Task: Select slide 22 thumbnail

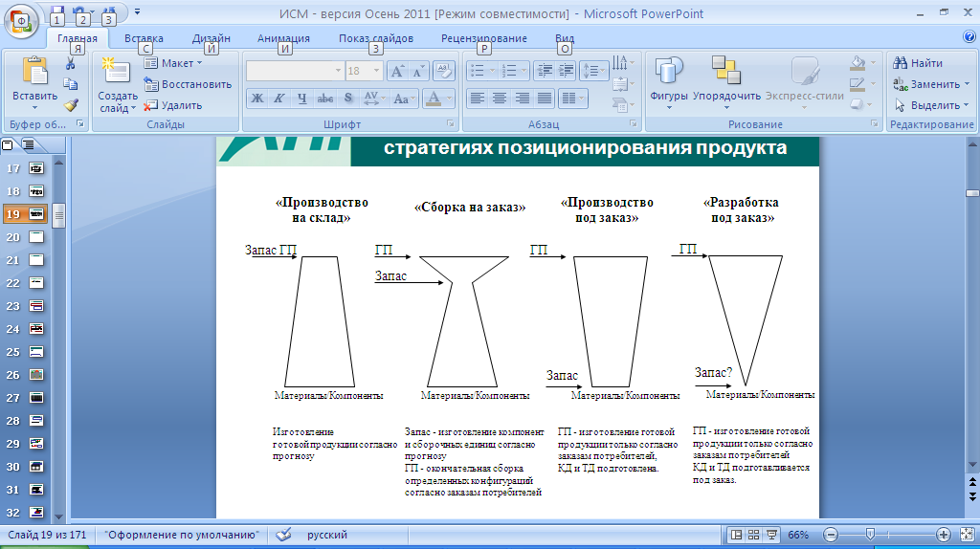Action: (x=37, y=283)
